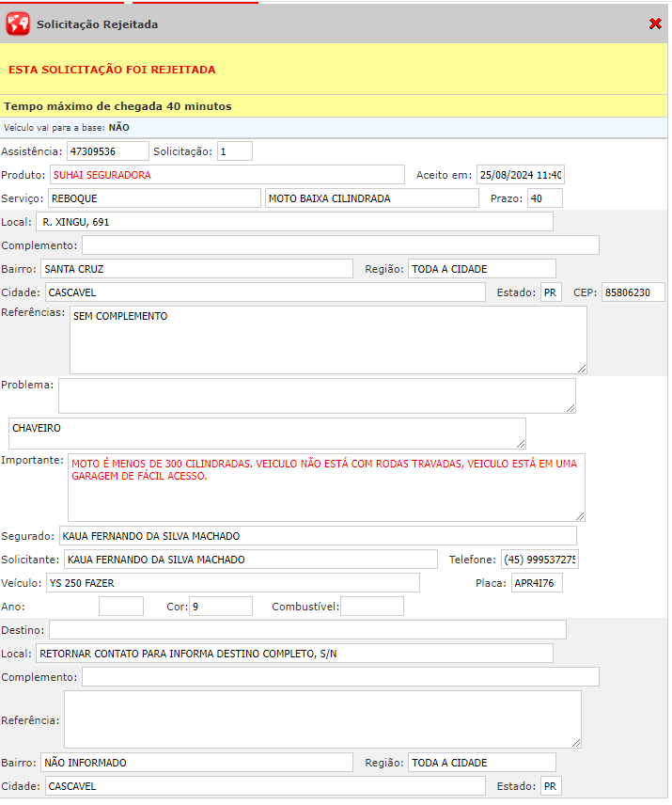Click the Tempo máximo de chegada 40 minutos text
This screenshot has height=805, width=672.
pyautogui.click(x=117, y=106)
